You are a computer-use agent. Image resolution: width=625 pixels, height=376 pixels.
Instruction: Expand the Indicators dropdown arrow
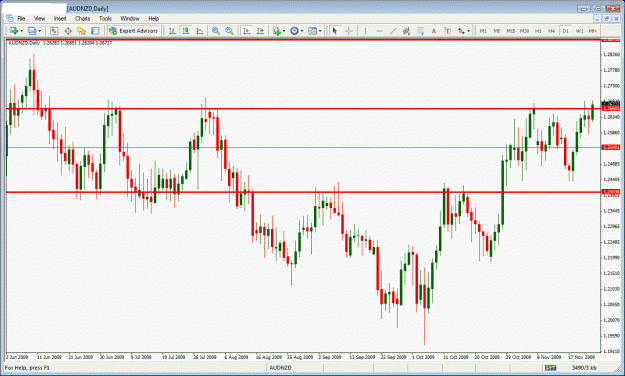point(284,31)
